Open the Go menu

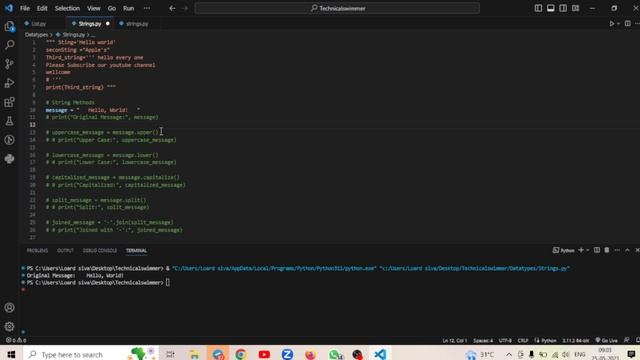(x=112, y=8)
